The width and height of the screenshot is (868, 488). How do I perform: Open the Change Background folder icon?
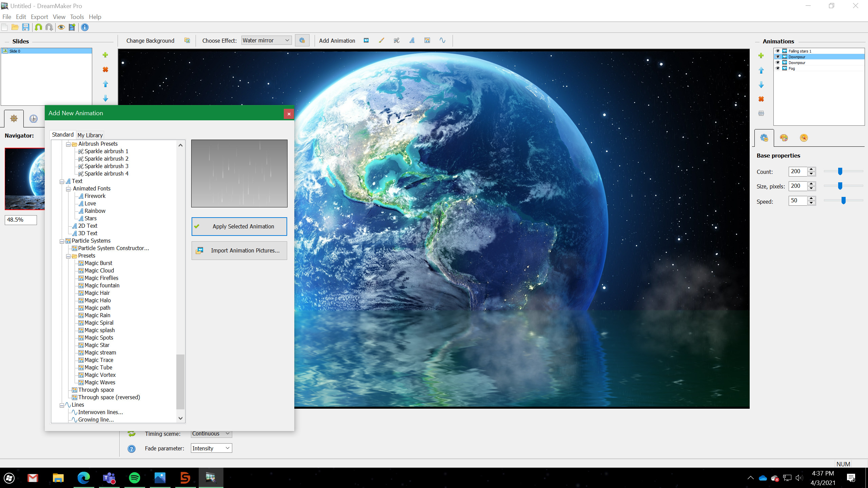click(186, 40)
